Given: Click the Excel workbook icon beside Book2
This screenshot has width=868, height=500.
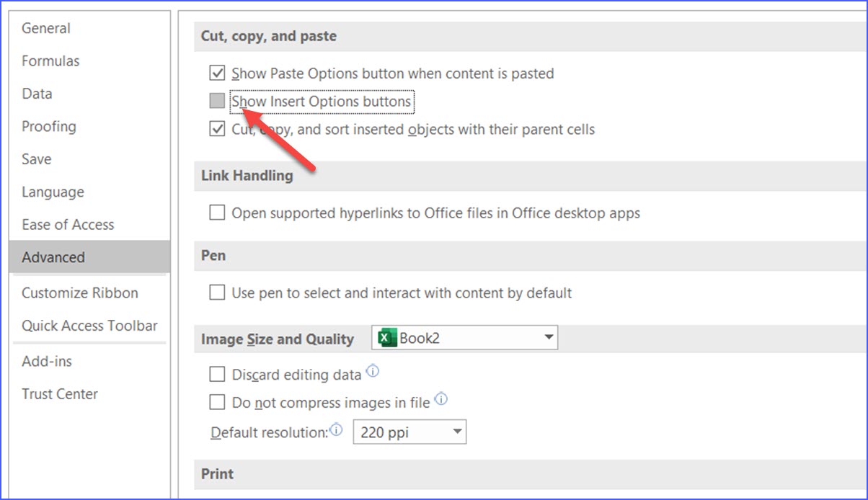Looking at the screenshot, I should (x=387, y=337).
